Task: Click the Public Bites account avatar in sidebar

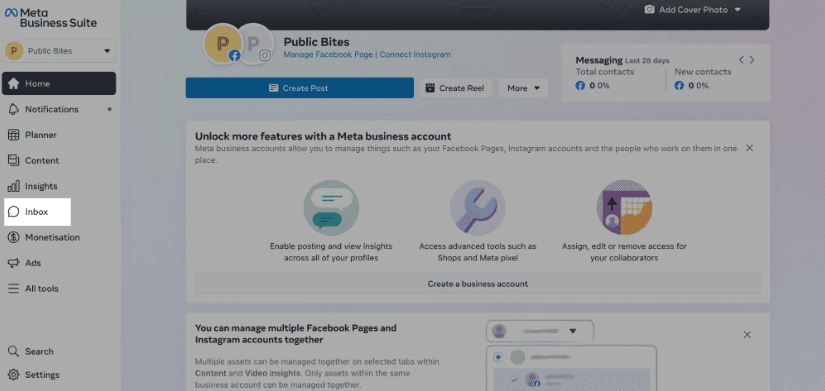Action: tap(14, 51)
